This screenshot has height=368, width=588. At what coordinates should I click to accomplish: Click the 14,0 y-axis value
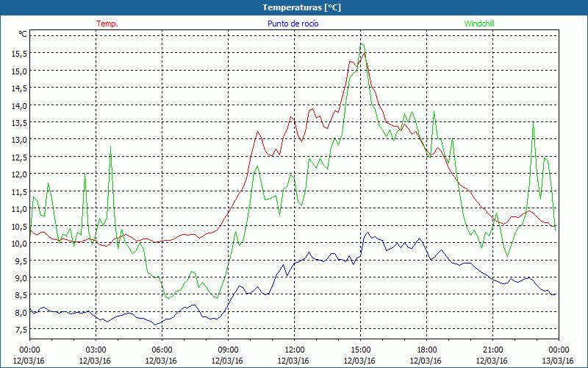point(19,105)
